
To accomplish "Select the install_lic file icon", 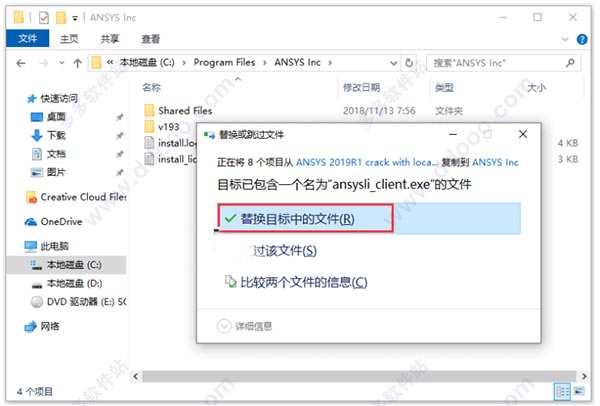I will click(x=149, y=159).
